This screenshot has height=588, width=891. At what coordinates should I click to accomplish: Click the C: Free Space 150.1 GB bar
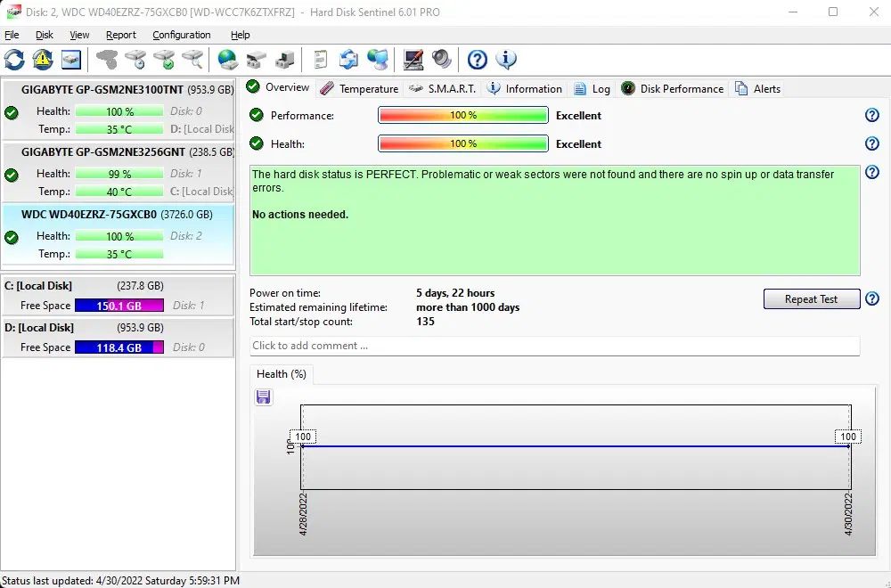[119, 306]
